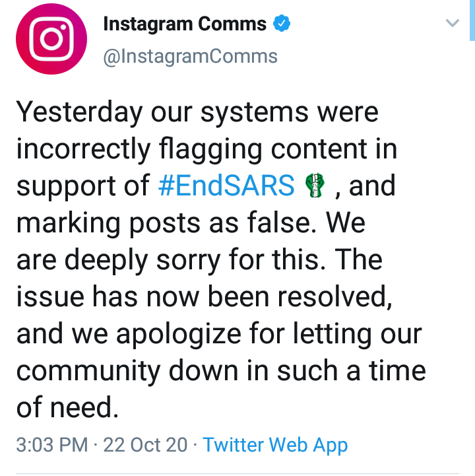Screen dimensions: 475x476
Task: Open the #EndSARS hashtag link
Action: click(x=226, y=185)
